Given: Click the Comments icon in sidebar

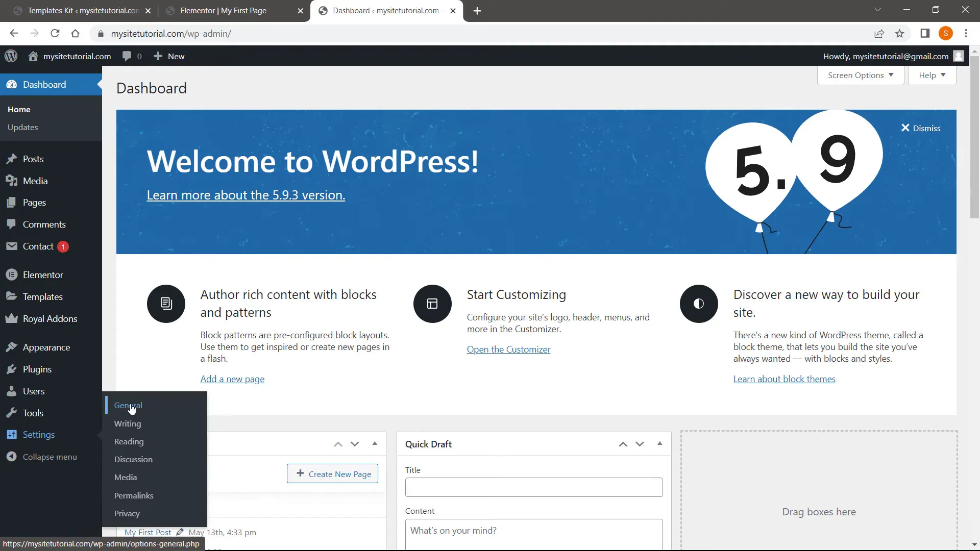Looking at the screenshot, I should 12,224.
